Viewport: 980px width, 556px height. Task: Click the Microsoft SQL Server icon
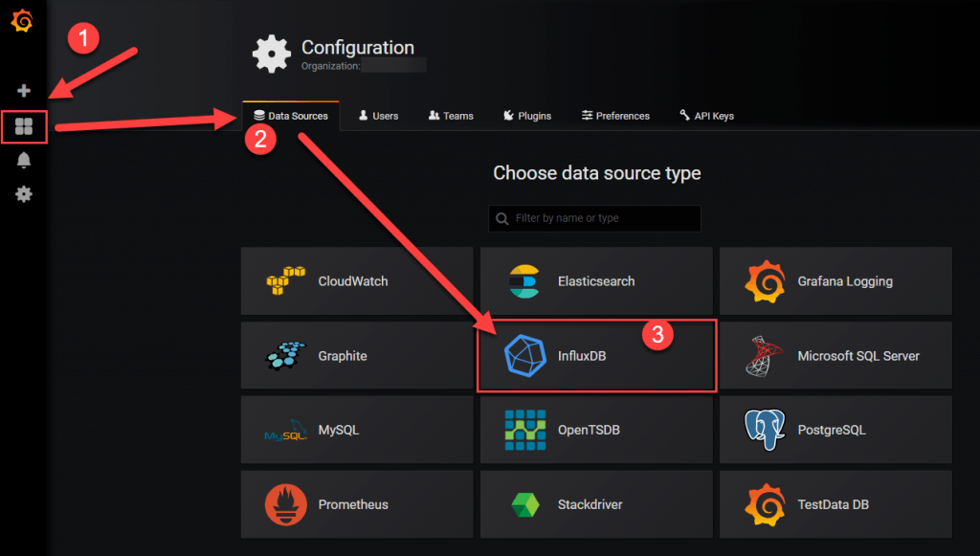pyautogui.click(x=764, y=356)
